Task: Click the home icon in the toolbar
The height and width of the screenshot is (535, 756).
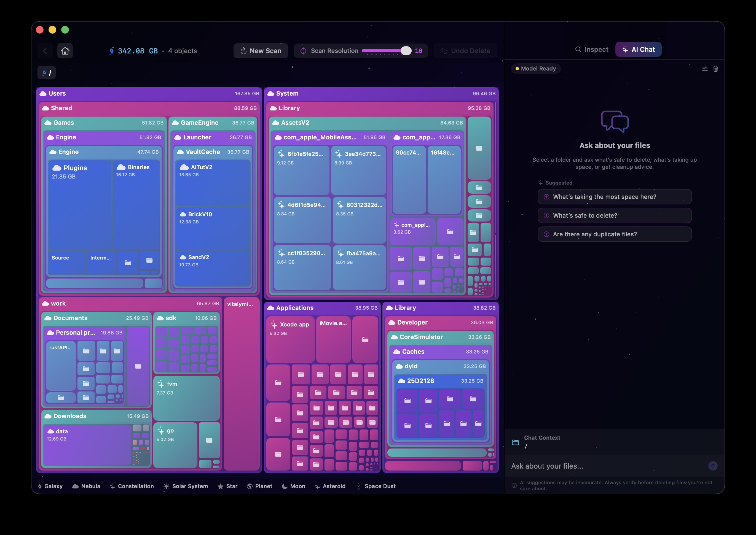Action: click(x=65, y=51)
